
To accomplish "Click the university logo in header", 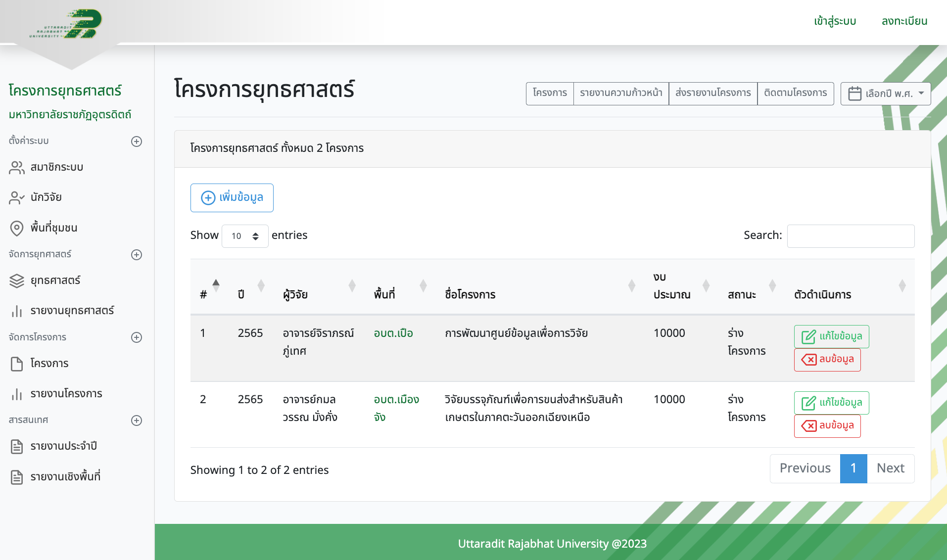I will coord(66,24).
